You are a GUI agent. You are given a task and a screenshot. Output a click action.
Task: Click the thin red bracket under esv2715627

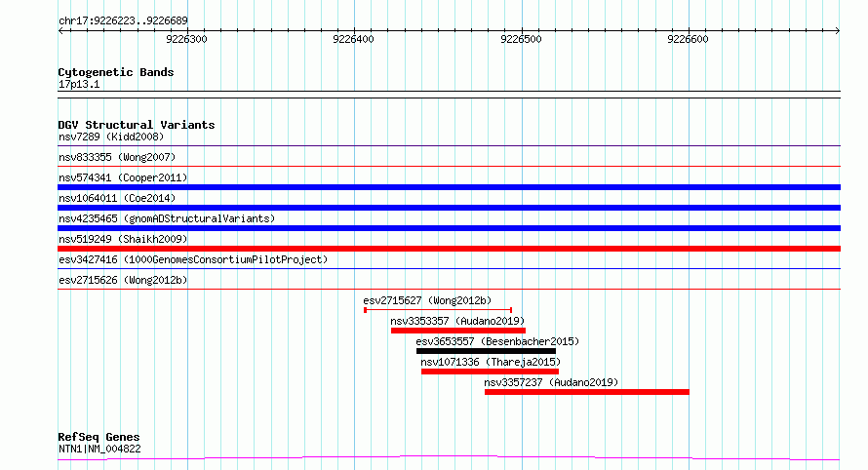coord(438,310)
